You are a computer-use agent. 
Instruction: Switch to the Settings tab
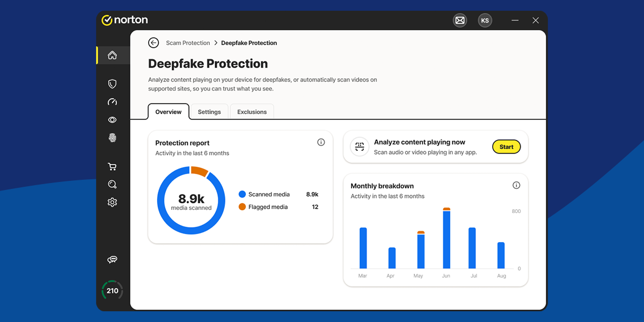click(x=209, y=112)
